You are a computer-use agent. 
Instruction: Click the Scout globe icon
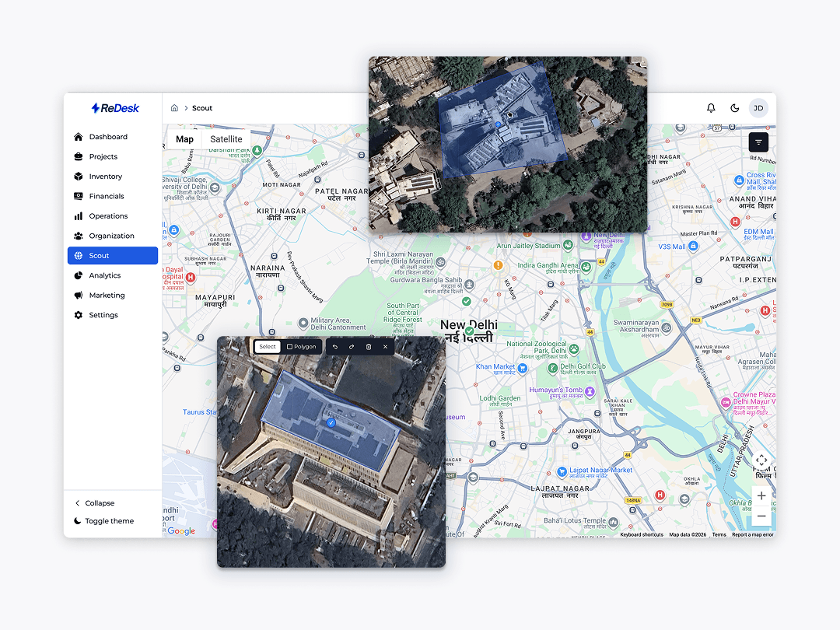79,256
